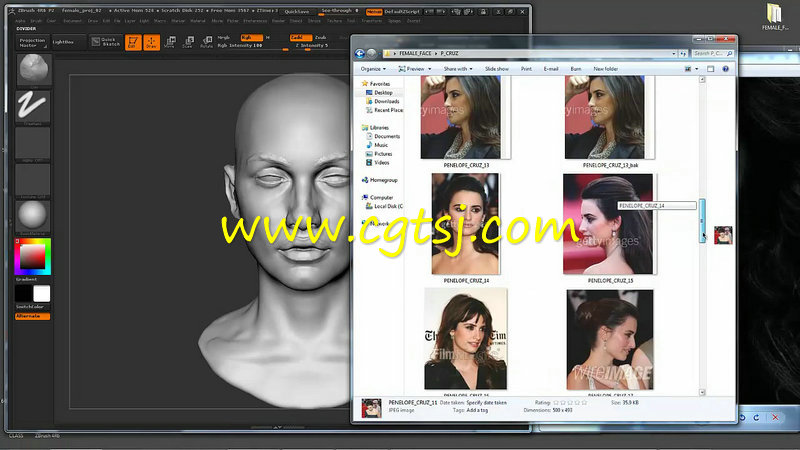
Task: Go back in Explorer window
Action: (x=360, y=53)
